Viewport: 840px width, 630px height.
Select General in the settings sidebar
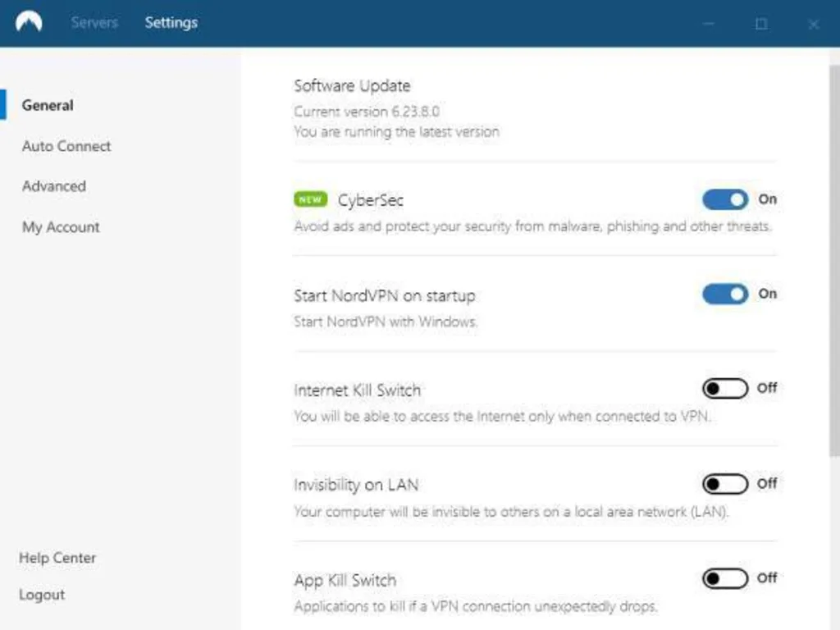(48, 105)
